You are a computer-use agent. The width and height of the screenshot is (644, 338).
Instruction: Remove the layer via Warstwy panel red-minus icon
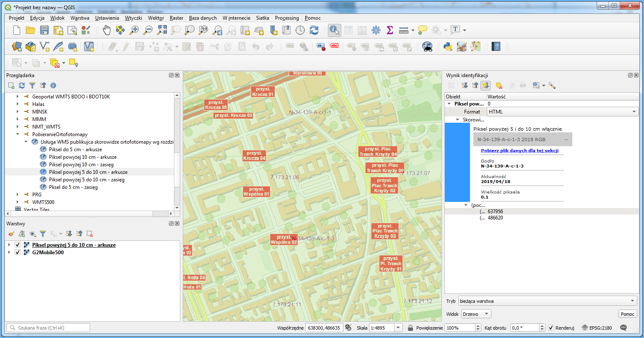[x=90, y=234]
